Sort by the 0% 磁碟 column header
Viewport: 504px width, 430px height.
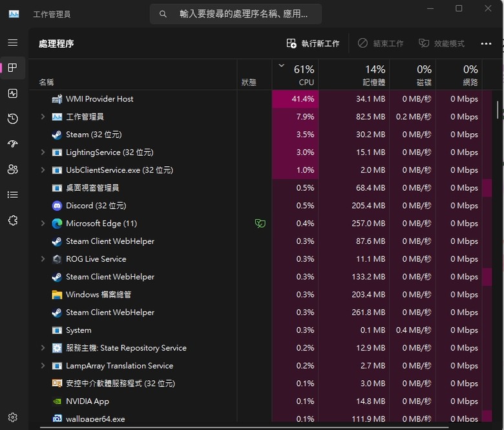[413, 75]
